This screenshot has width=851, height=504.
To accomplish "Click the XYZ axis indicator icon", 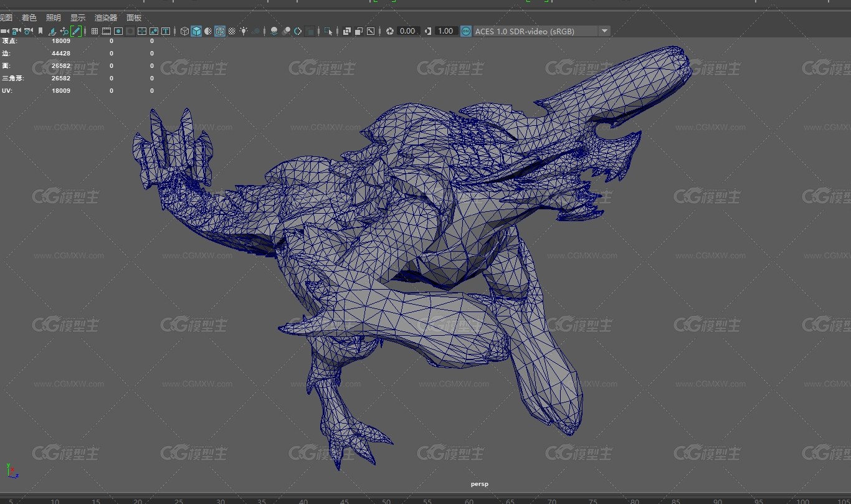I will pyautogui.click(x=12, y=471).
